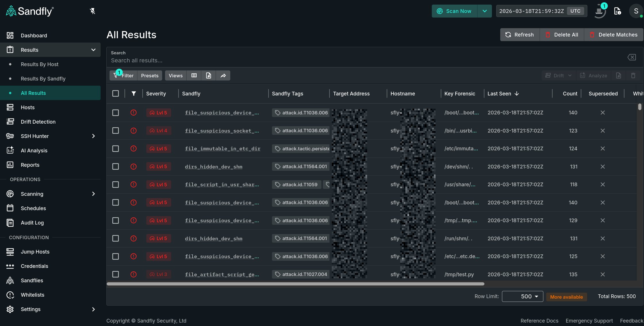This screenshot has width=644, height=326.
Task: Click the export results file icon
Action: [x=208, y=75]
